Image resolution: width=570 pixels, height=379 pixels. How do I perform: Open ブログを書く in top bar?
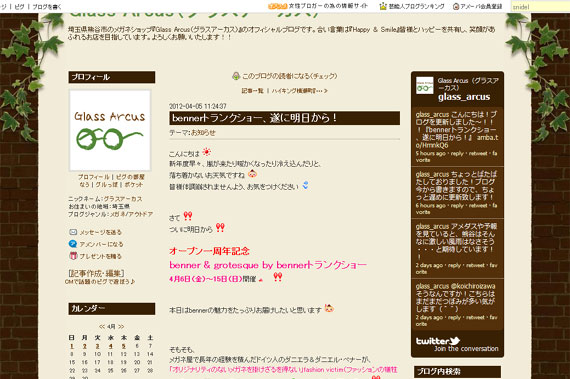click(x=47, y=7)
